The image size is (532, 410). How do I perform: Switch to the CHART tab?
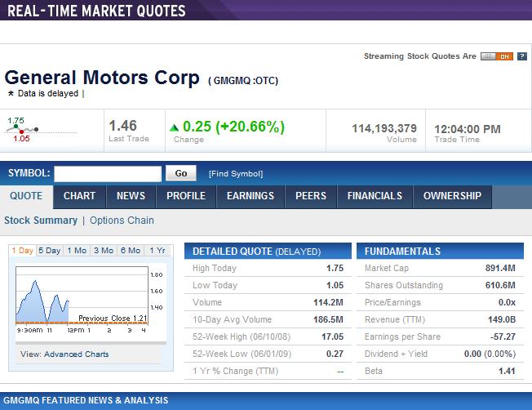pos(79,196)
